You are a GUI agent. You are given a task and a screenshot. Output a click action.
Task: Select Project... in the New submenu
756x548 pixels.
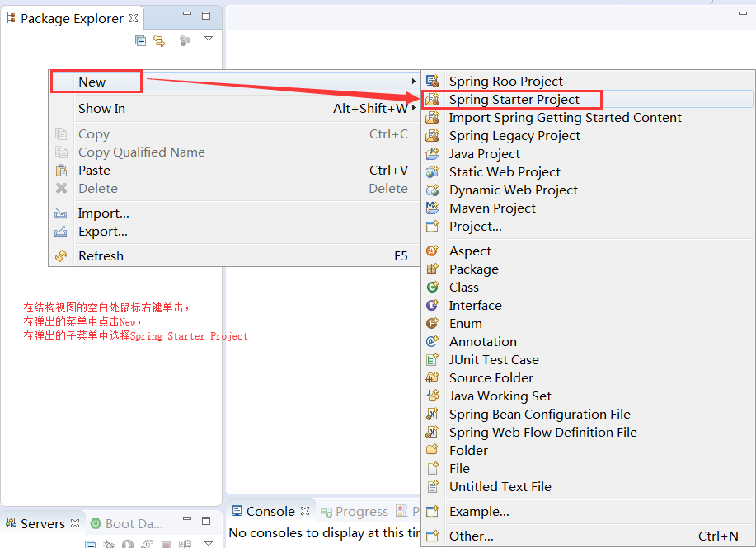tap(587, 227)
